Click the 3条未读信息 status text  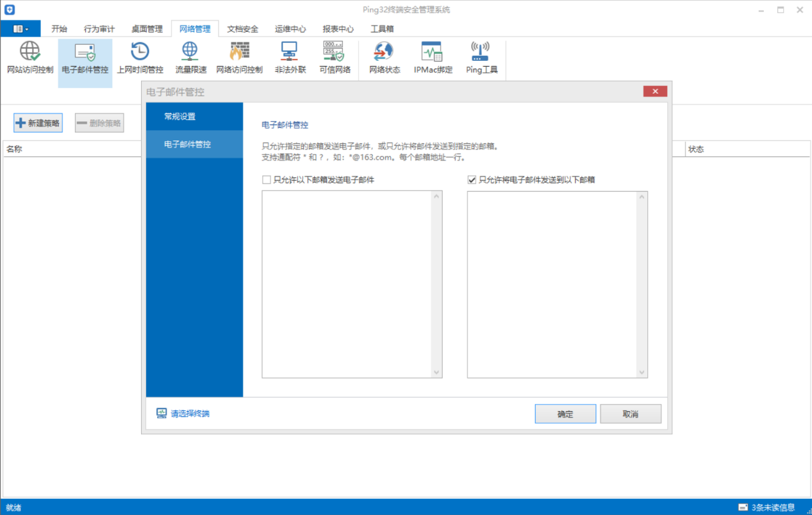[774, 507]
